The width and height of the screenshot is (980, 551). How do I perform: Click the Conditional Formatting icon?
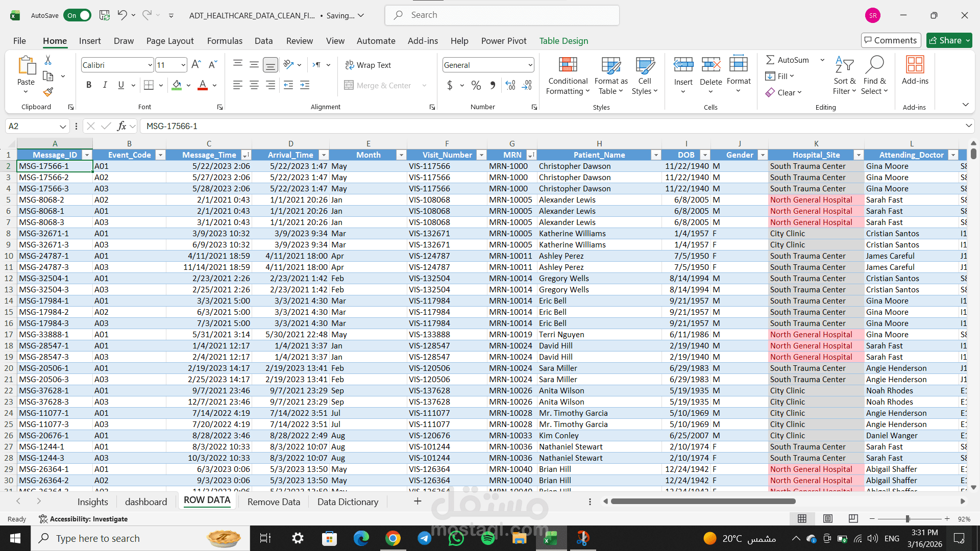(x=568, y=65)
